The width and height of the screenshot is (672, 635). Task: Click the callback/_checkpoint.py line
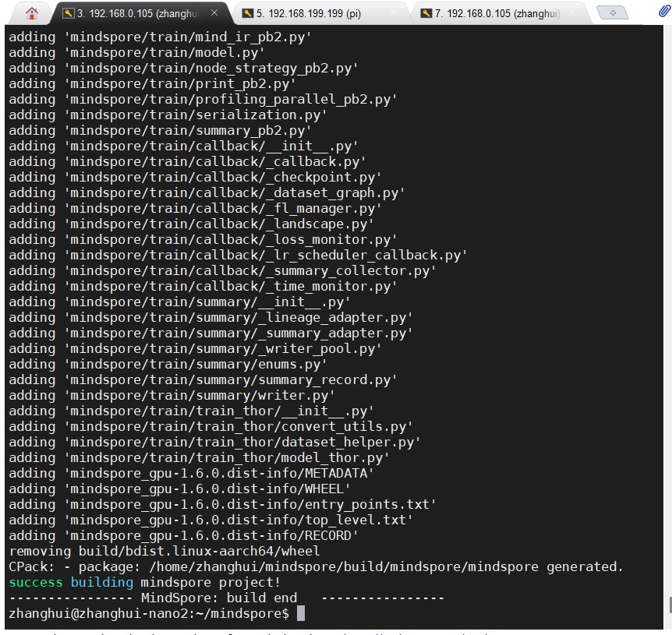point(195,178)
